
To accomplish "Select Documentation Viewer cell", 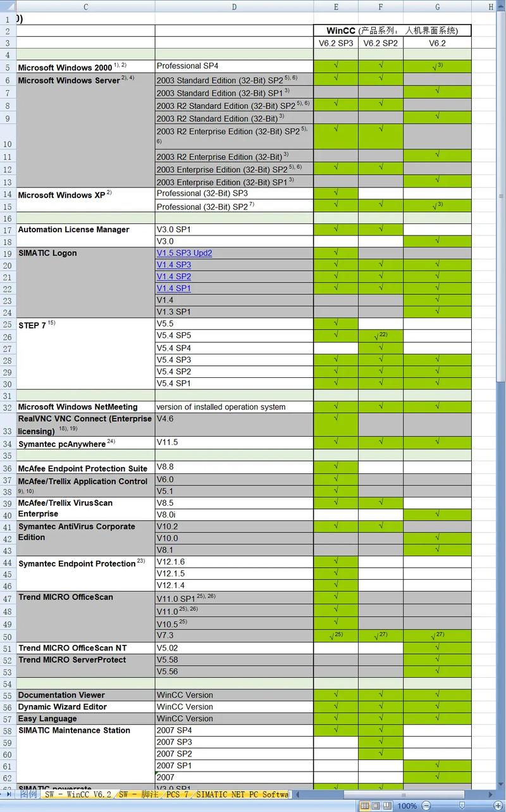I will click(x=85, y=695).
